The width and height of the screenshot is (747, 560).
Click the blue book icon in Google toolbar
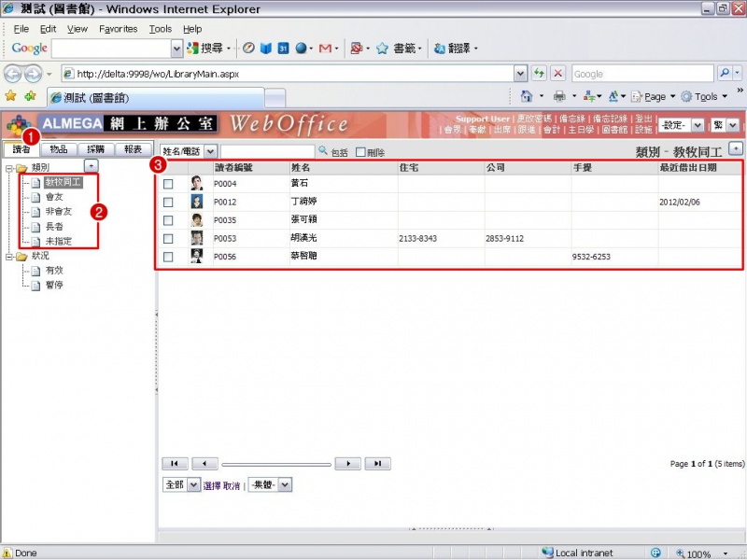coord(266,49)
